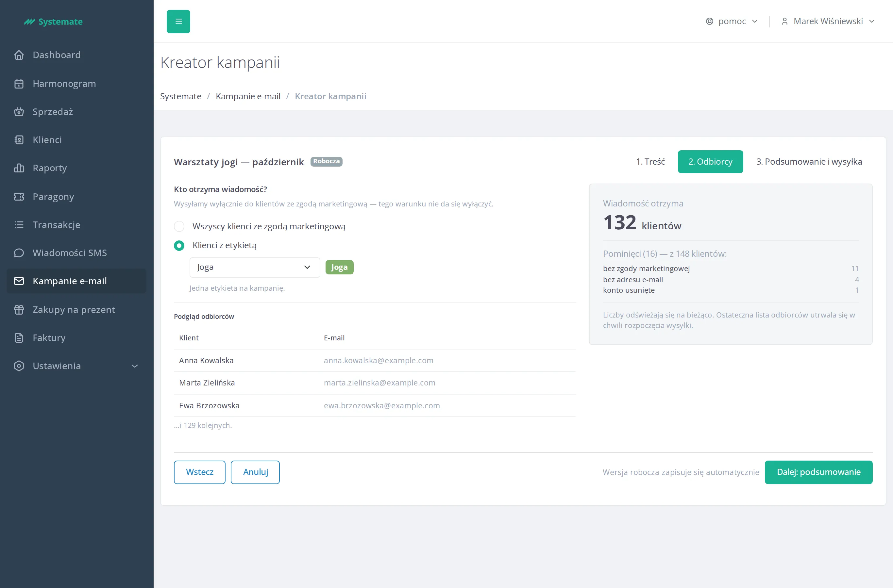Click the '132 klientów' recipient count

[642, 223]
